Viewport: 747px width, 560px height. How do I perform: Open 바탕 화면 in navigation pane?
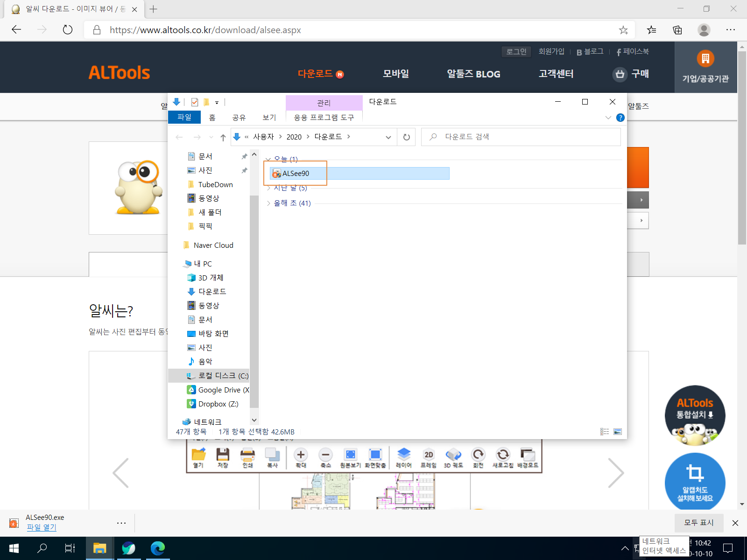213,334
